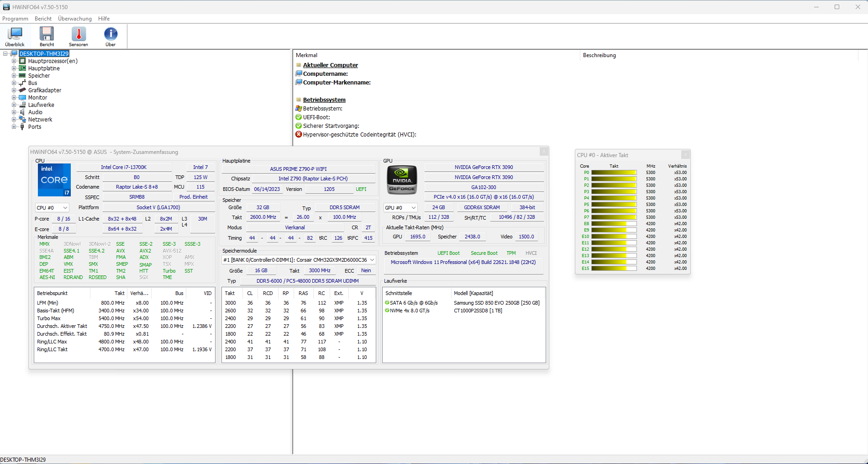Screen dimensions: 868x464
Task: Open the Überblick summary toolbar button
Action: tap(15, 37)
